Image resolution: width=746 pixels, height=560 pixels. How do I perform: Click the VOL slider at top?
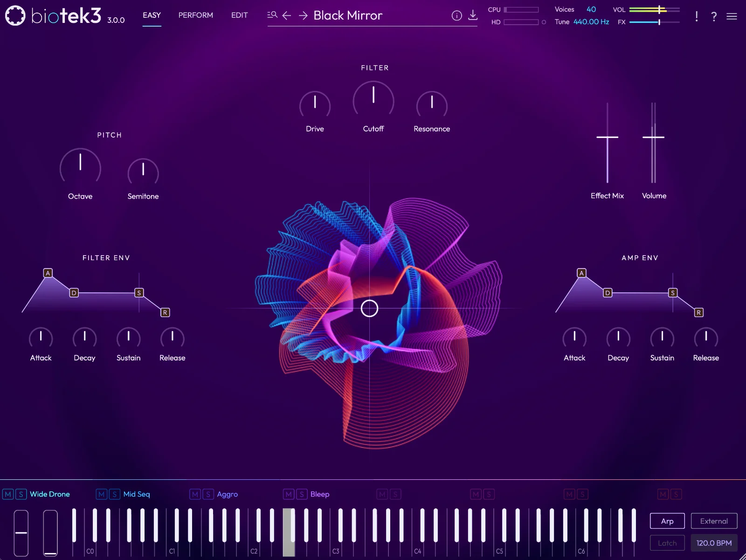coord(654,9)
